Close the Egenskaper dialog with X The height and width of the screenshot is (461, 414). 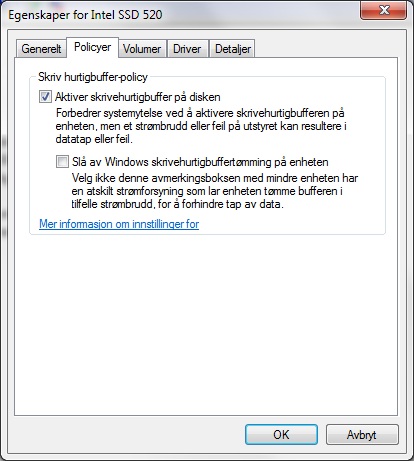pos(384,10)
